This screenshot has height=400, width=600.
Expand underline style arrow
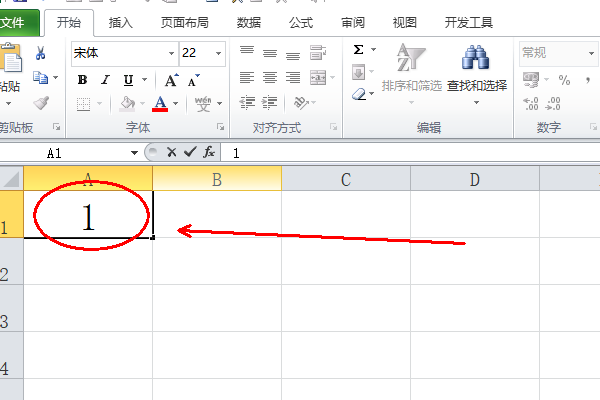pyautogui.click(x=144, y=80)
